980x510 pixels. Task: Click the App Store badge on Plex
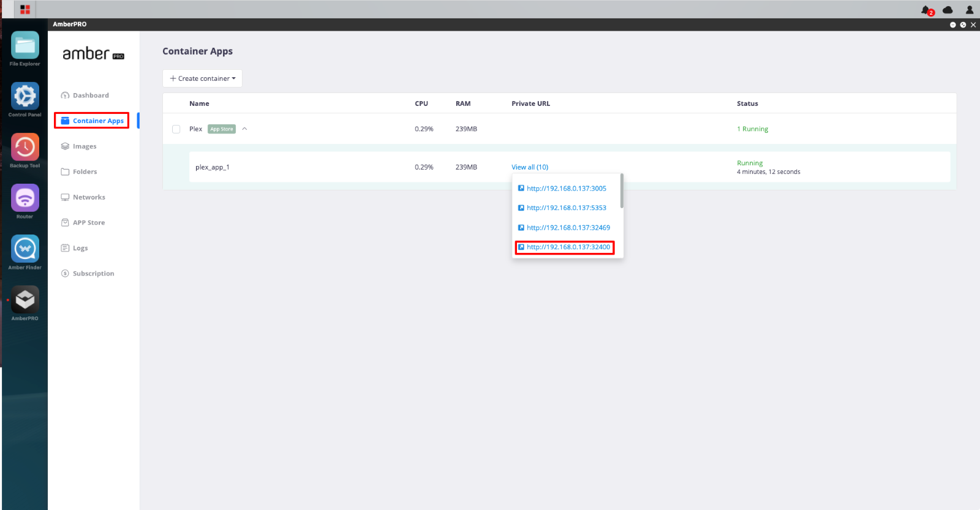click(x=222, y=129)
